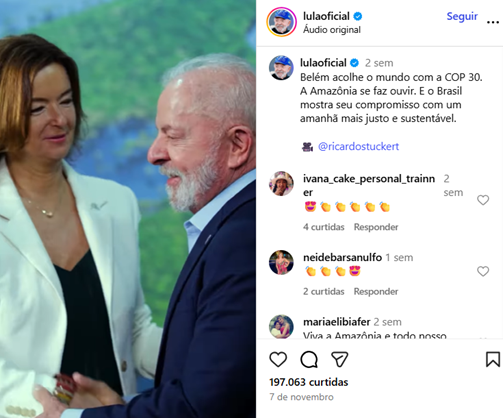
Task: Show likes on ivana's comment: 4 curtidas
Action: [324, 227]
